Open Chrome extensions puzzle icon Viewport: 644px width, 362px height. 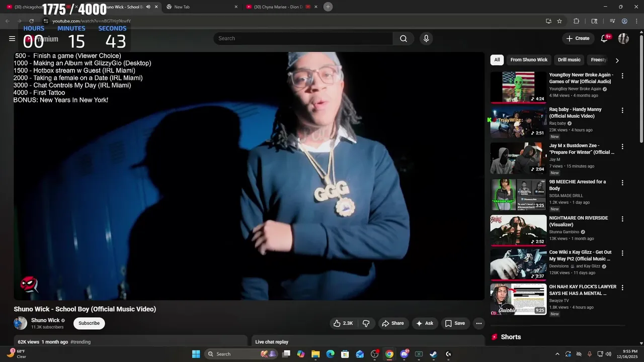[577, 21]
